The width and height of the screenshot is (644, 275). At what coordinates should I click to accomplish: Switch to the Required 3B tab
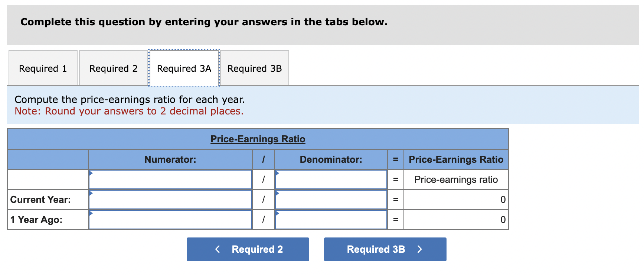click(x=255, y=68)
